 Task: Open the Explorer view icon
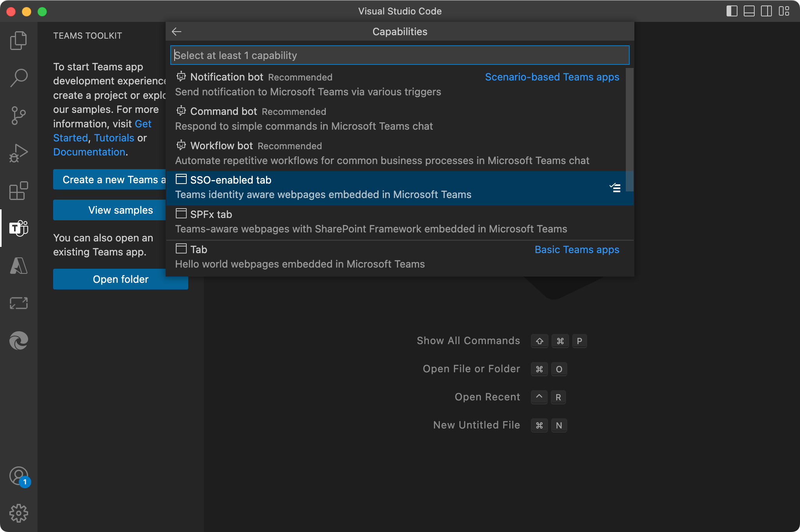point(18,41)
